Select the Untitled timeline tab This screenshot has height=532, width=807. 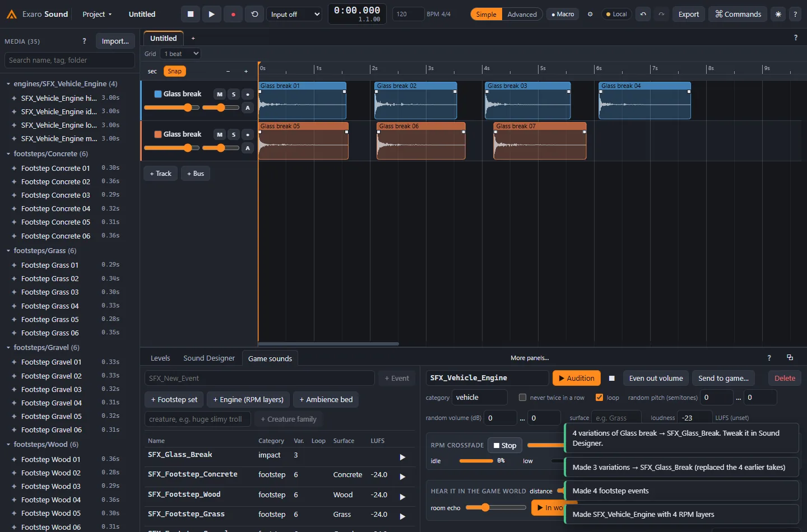tap(163, 38)
